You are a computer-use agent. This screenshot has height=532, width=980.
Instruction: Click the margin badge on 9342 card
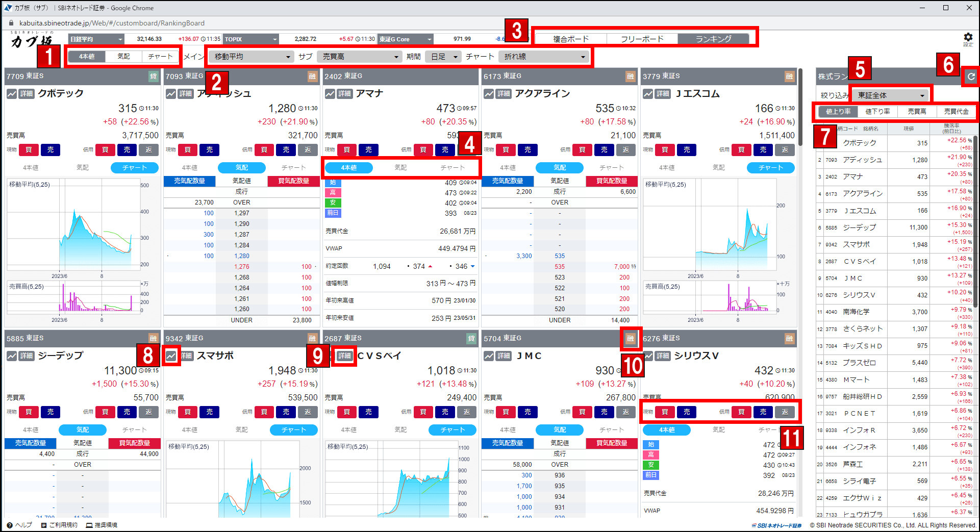312,339
